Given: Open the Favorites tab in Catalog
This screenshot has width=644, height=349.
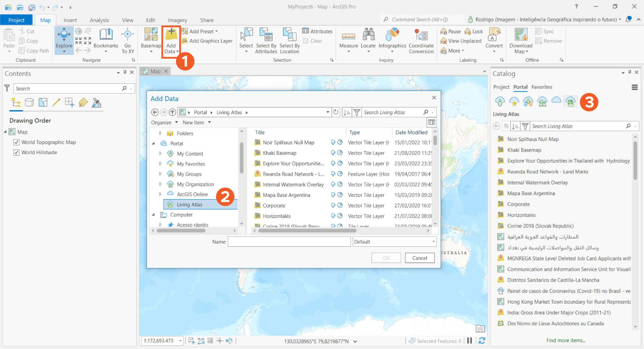Looking at the screenshot, I should 542,87.
